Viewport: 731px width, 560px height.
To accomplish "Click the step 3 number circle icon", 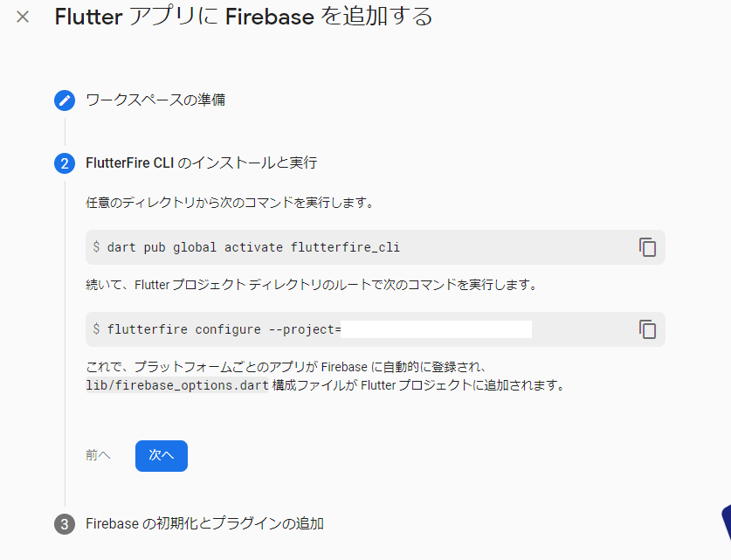I will point(65,524).
